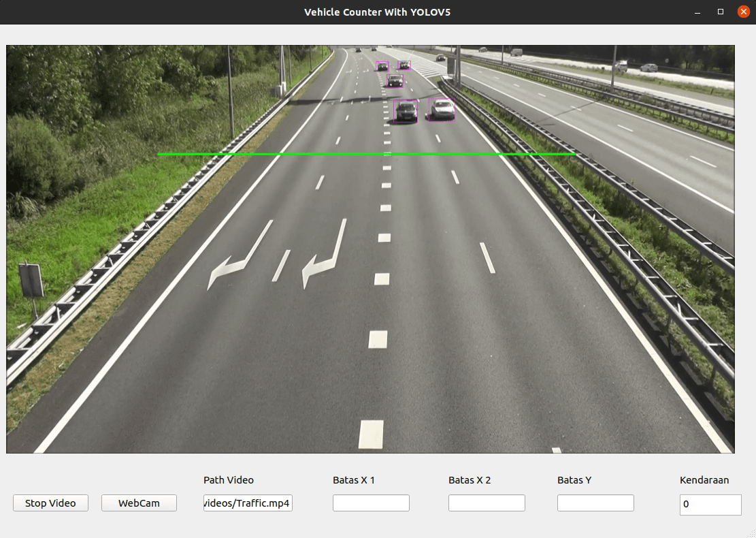Click the window title "Vehicle Counter With YOLOV5"
This screenshot has width=756, height=538.
click(x=378, y=12)
